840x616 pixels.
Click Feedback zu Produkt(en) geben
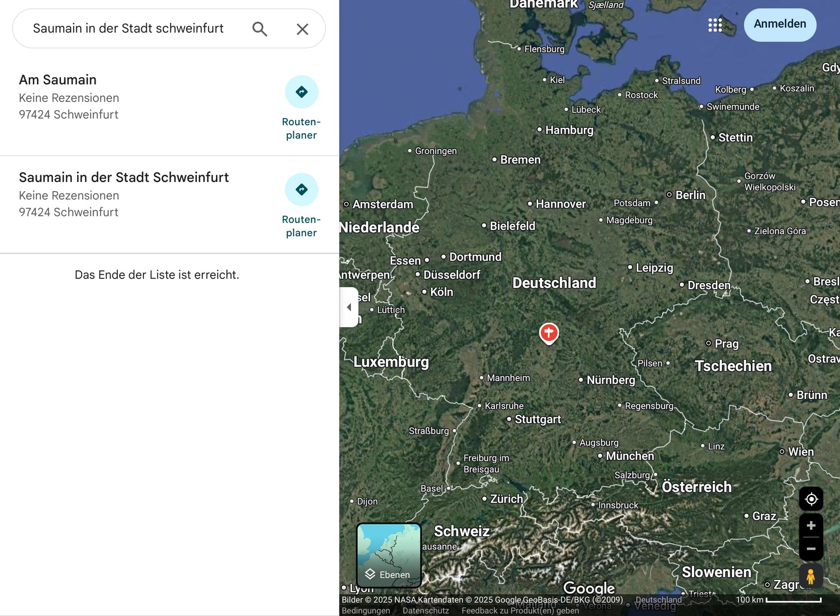tap(520, 611)
